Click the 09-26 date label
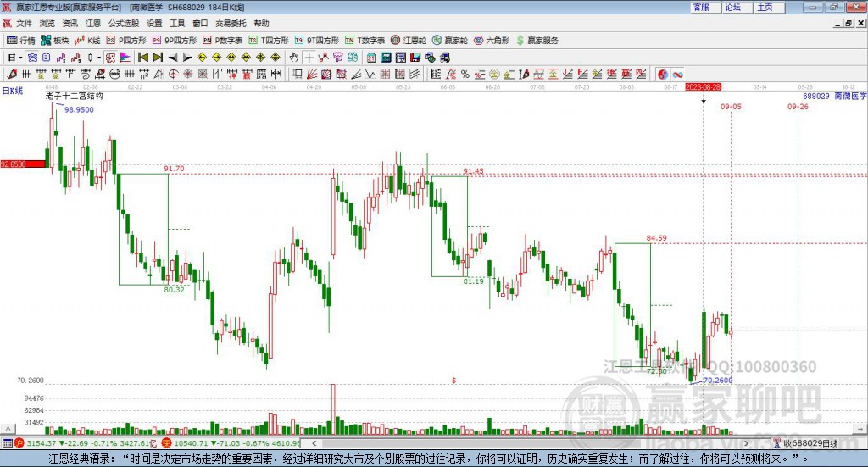 click(798, 106)
